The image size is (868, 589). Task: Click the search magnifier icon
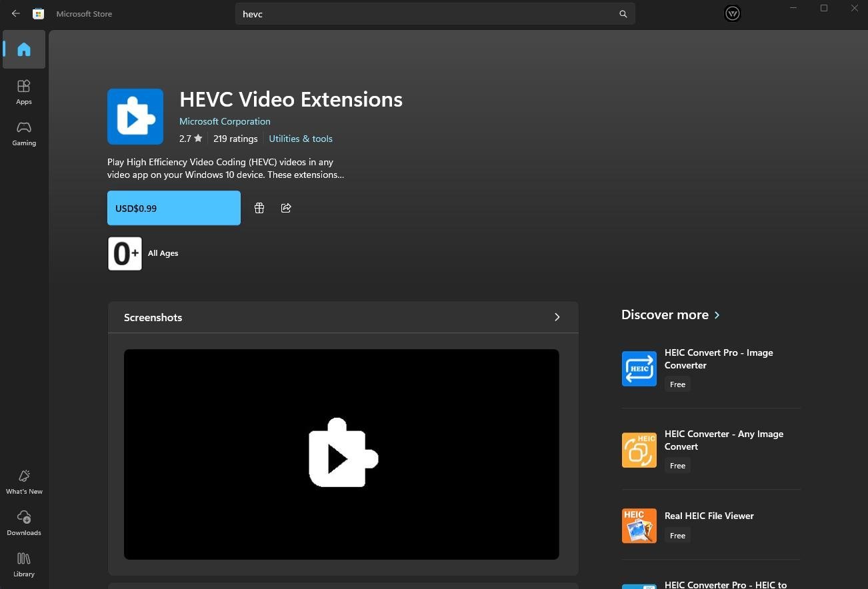[623, 14]
